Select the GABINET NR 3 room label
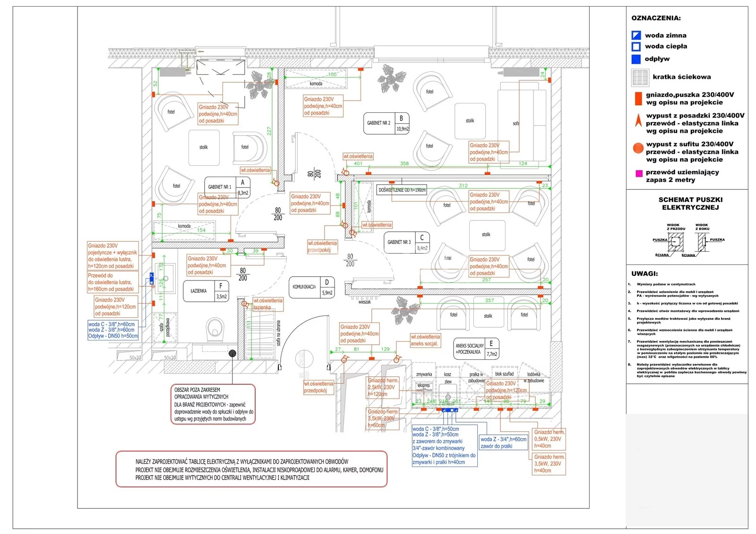756x534 pixels. click(x=399, y=242)
